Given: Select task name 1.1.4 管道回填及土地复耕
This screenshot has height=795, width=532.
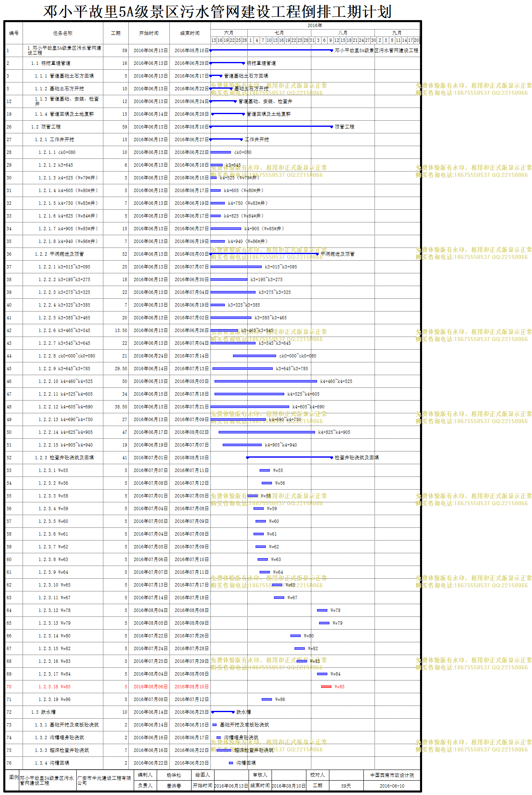Looking at the screenshot, I should [x=64, y=114].
